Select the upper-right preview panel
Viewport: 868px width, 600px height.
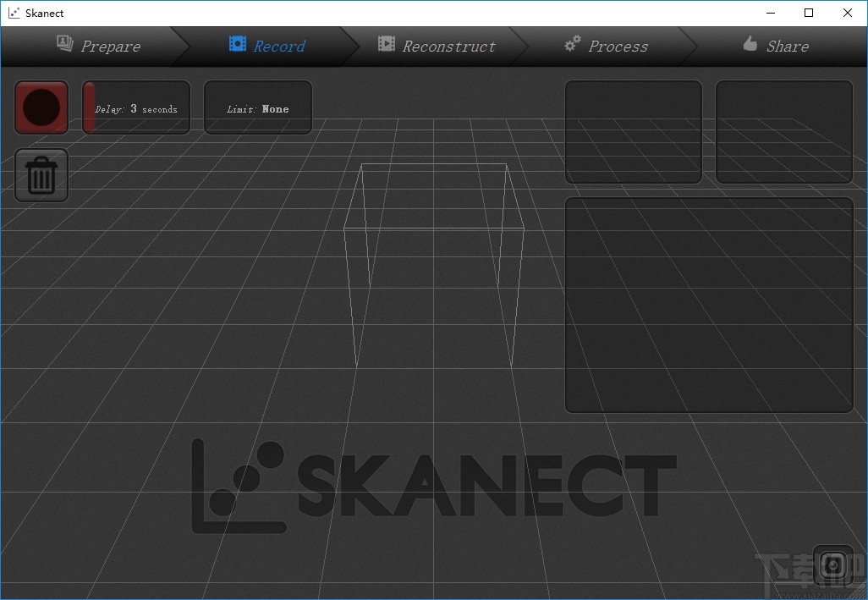(x=783, y=132)
